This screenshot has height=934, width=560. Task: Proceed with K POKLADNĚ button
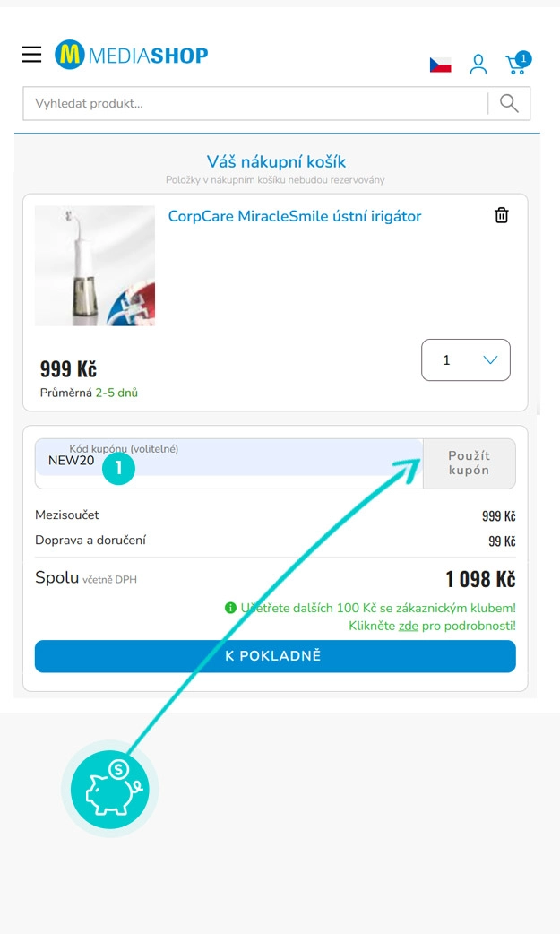click(x=275, y=656)
